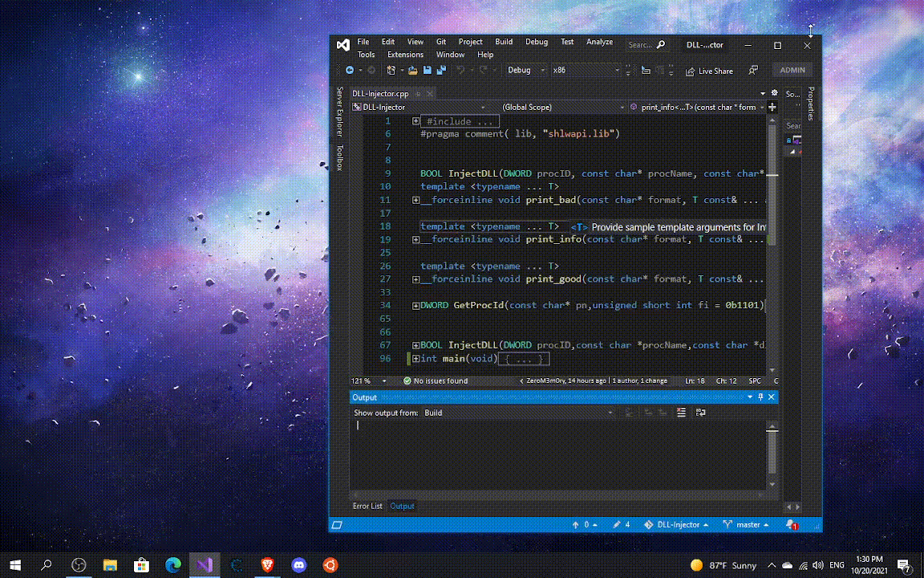Click the Discord icon in taskbar
The width and height of the screenshot is (924, 578).
pyautogui.click(x=298, y=565)
